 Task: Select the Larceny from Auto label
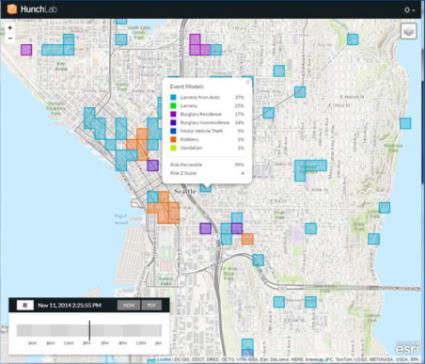point(200,98)
